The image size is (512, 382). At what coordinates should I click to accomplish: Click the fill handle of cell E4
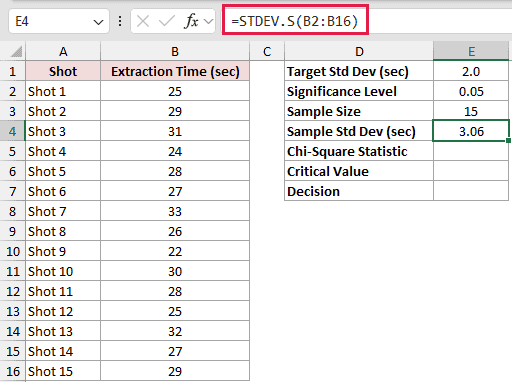click(x=508, y=141)
